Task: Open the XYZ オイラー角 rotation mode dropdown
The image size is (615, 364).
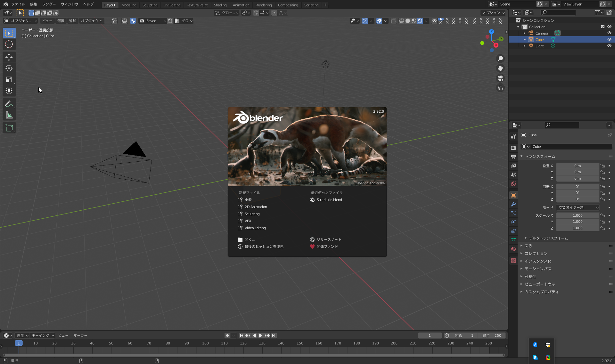Action: (578, 207)
